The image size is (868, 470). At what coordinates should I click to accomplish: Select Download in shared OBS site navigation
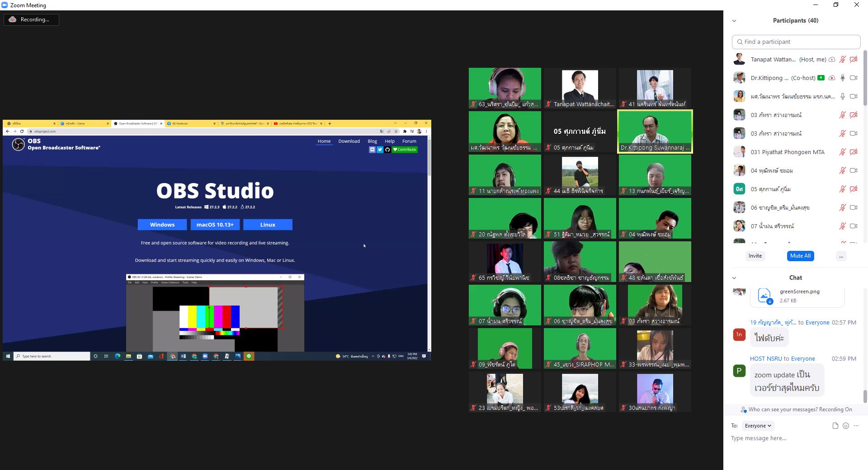(x=349, y=141)
